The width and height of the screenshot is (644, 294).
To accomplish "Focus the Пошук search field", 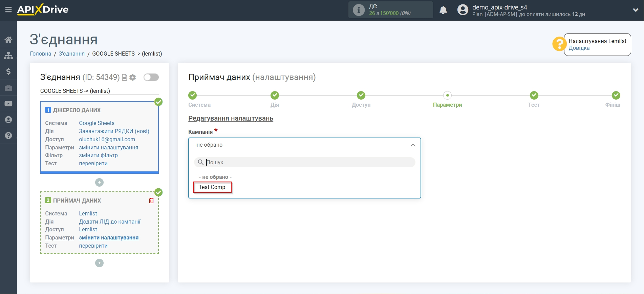I will point(304,162).
